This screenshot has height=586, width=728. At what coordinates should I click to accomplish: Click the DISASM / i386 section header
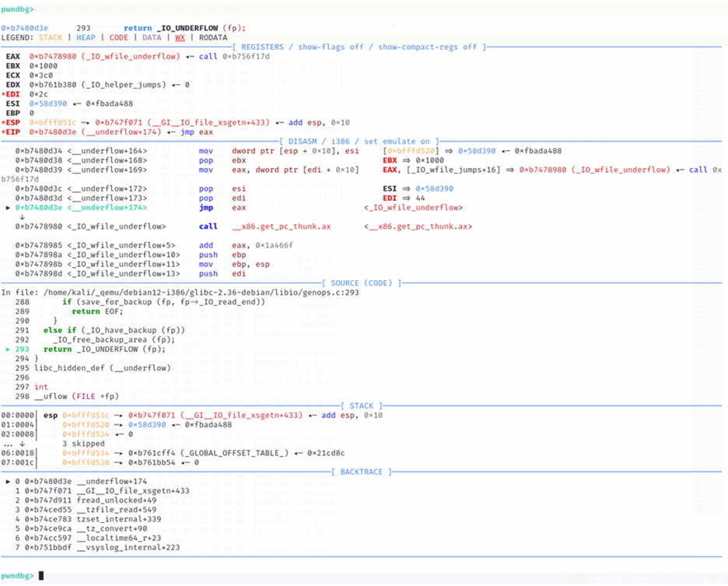(359, 142)
